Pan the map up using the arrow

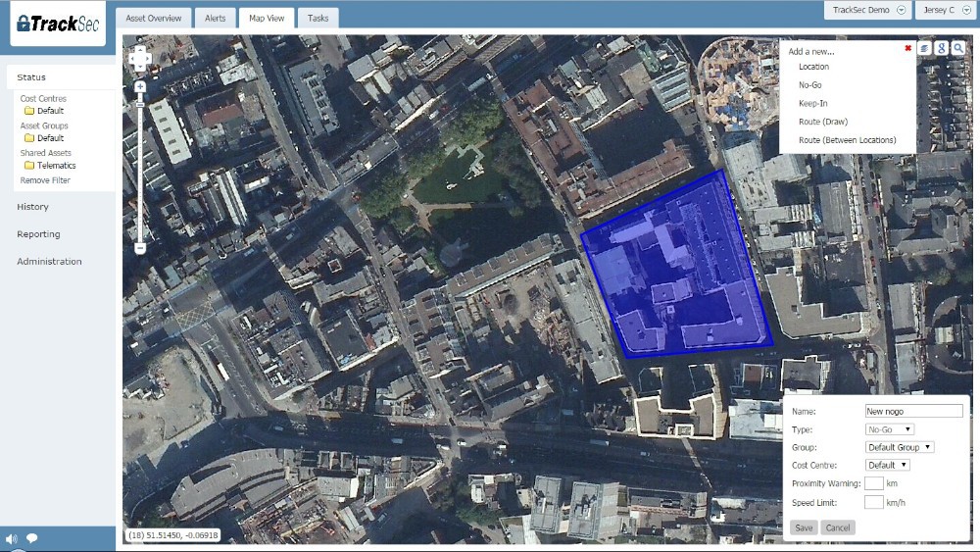[x=140, y=49]
